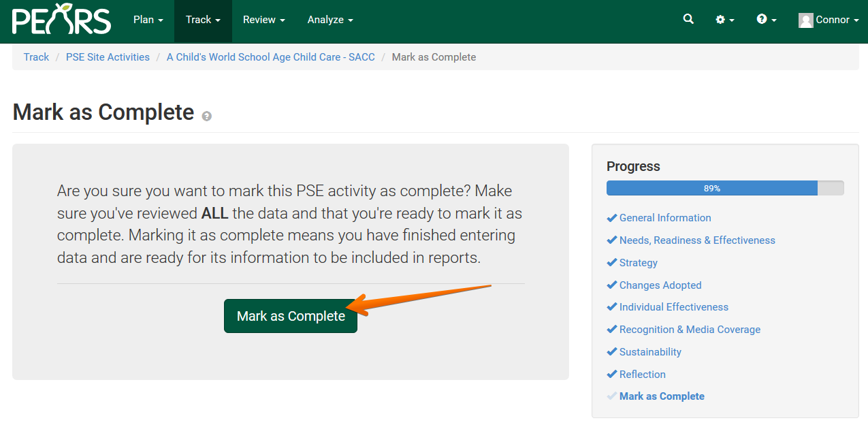868x427 pixels.
Task: Toggle completion check for Needs, Readiness & Effectiveness
Action: (611, 240)
